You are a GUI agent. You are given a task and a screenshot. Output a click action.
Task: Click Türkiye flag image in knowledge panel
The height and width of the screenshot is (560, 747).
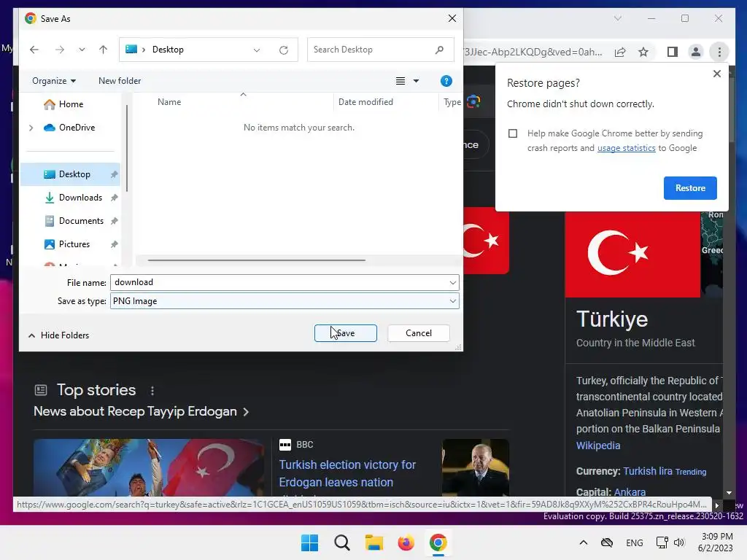(632, 254)
